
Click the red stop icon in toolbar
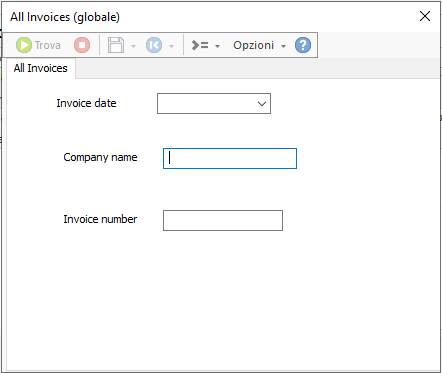click(82, 45)
